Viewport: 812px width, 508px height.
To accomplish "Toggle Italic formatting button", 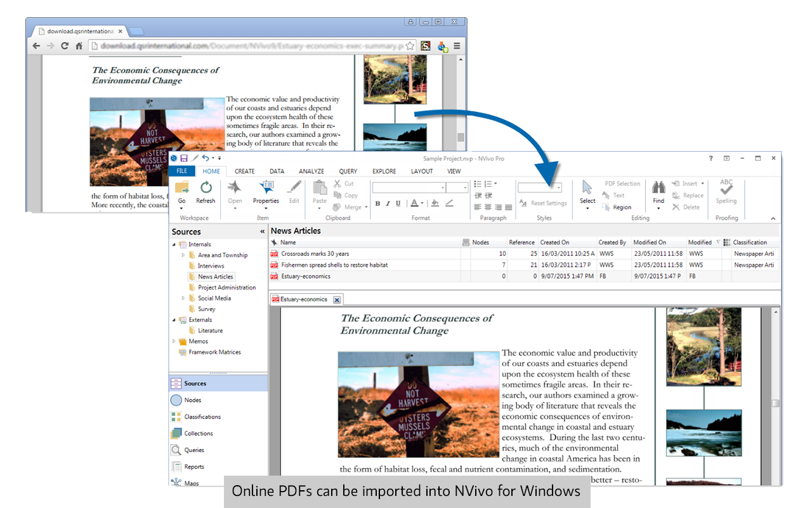I will point(388,204).
